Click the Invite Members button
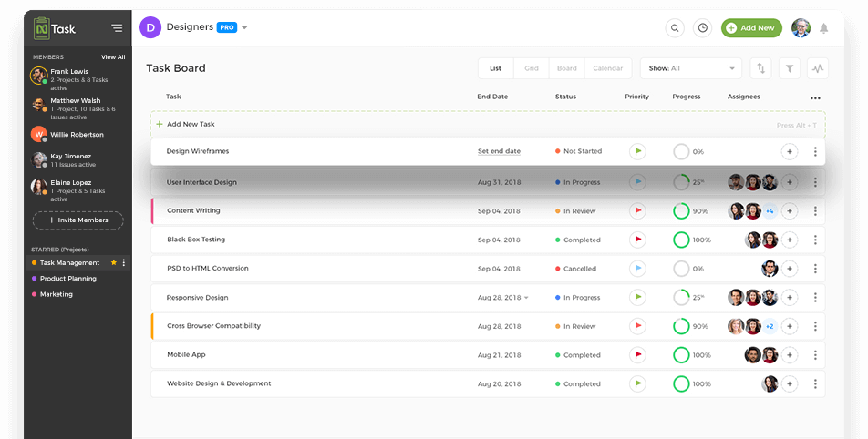Screen dimensions: 868x439 coord(77,219)
